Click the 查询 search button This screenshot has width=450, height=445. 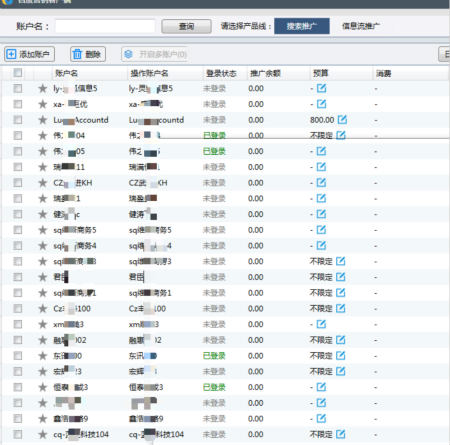point(186,26)
